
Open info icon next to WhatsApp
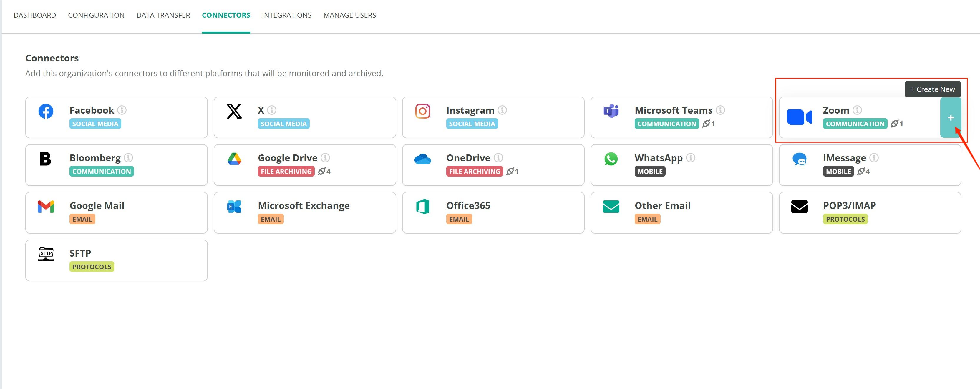[x=691, y=158]
